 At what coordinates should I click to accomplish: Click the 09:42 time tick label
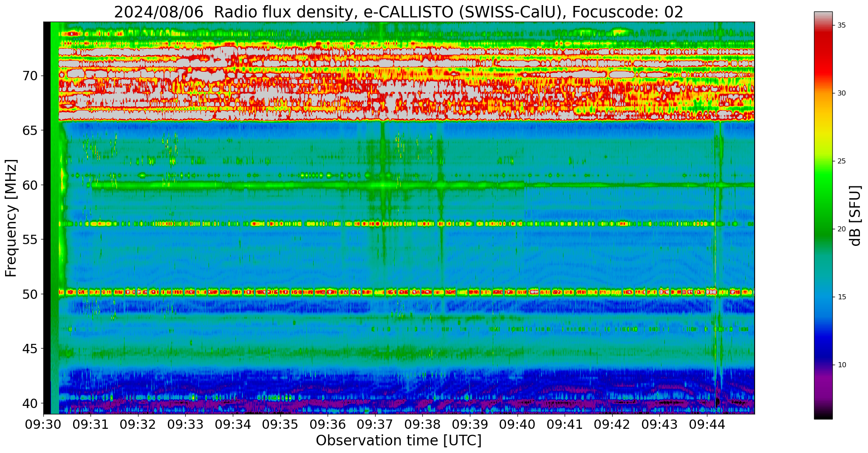click(x=612, y=425)
